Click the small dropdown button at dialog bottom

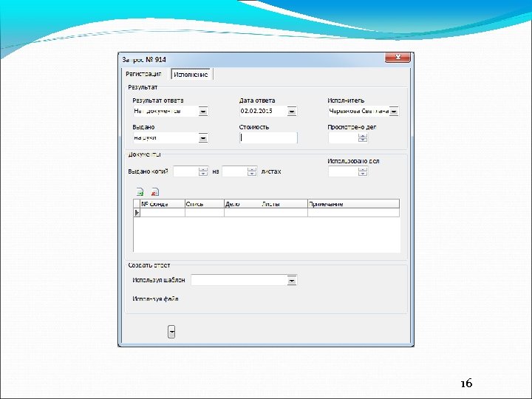[x=171, y=332]
